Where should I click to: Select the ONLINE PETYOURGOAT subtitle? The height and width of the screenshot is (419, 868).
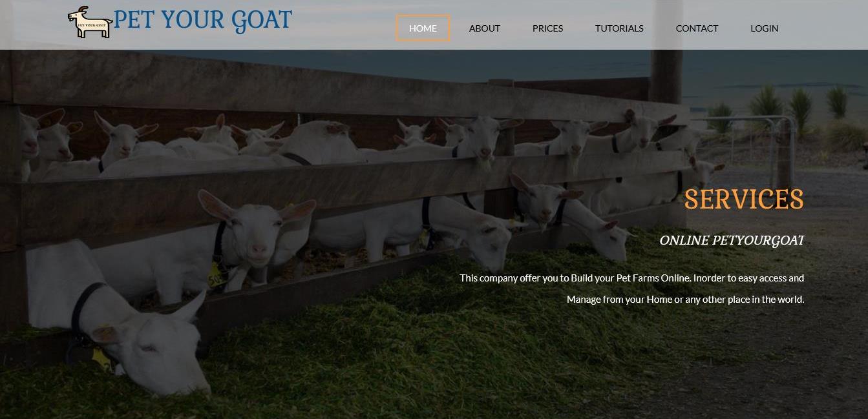coord(732,240)
